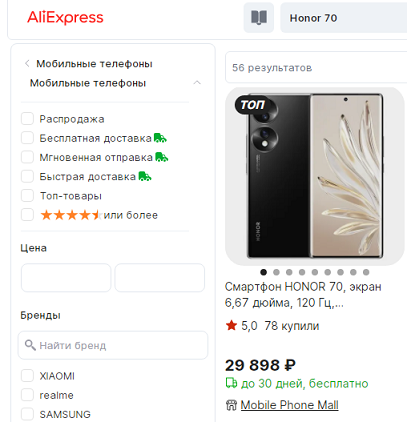
Task: Click the ТОП badge on product image
Action: point(252,105)
